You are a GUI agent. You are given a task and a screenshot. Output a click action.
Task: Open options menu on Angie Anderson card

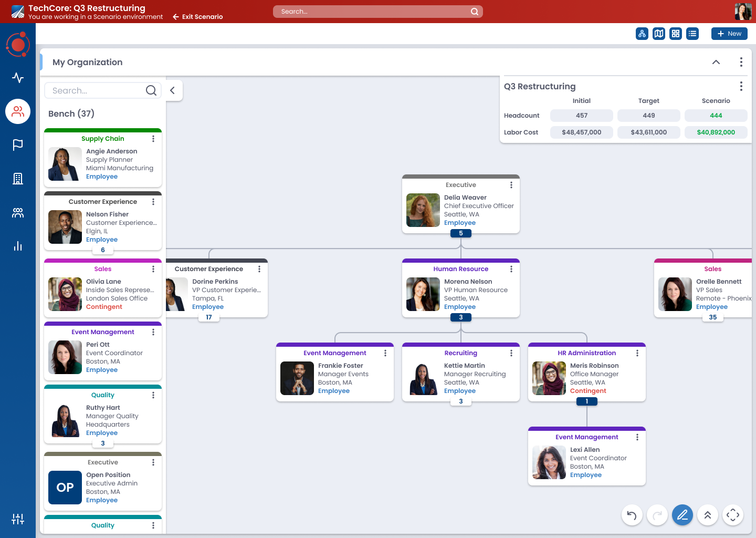tap(153, 139)
